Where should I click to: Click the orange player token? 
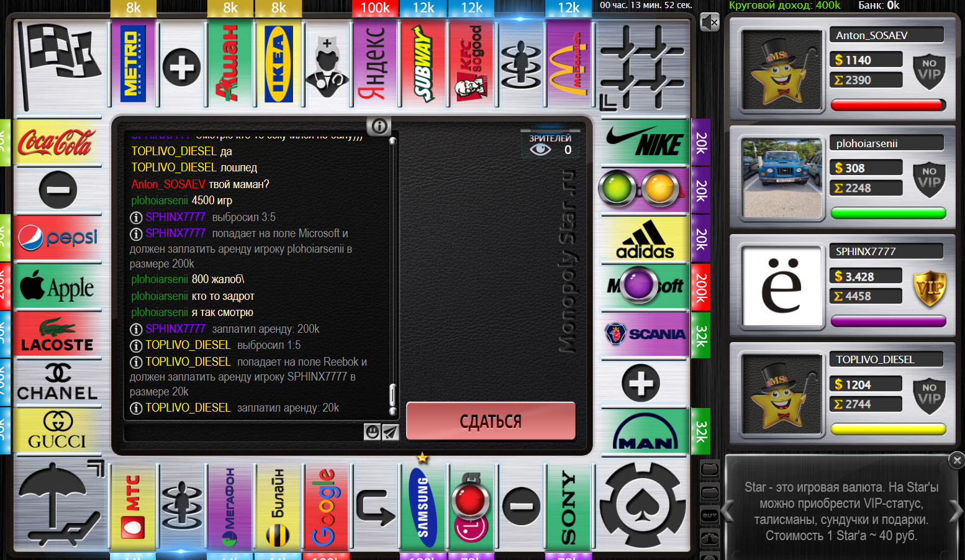click(x=659, y=188)
